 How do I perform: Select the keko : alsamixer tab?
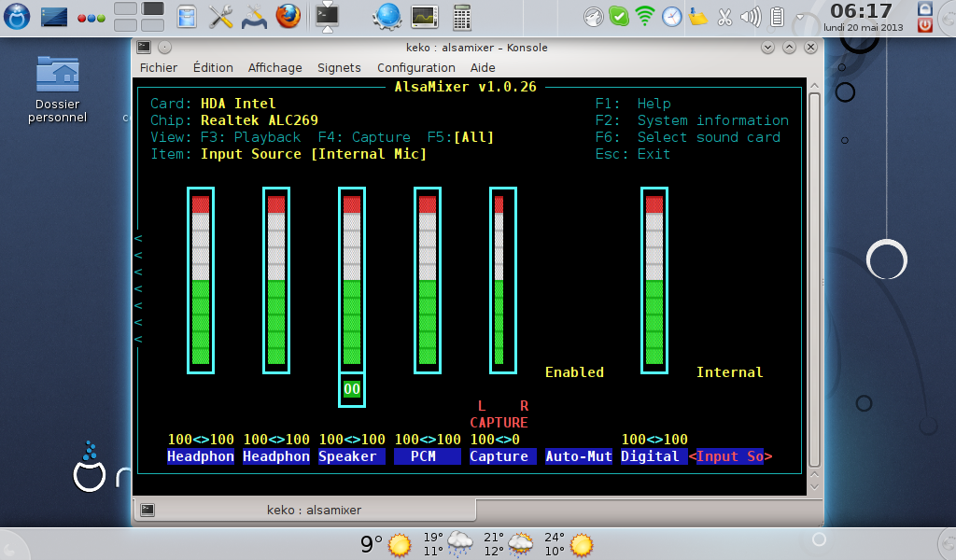click(305, 510)
